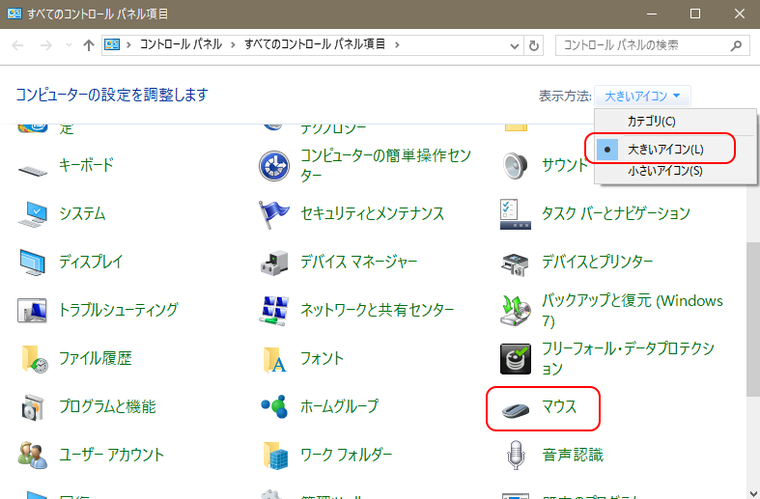Open the システム text link
Viewport: 760px width, 499px height.
82,214
